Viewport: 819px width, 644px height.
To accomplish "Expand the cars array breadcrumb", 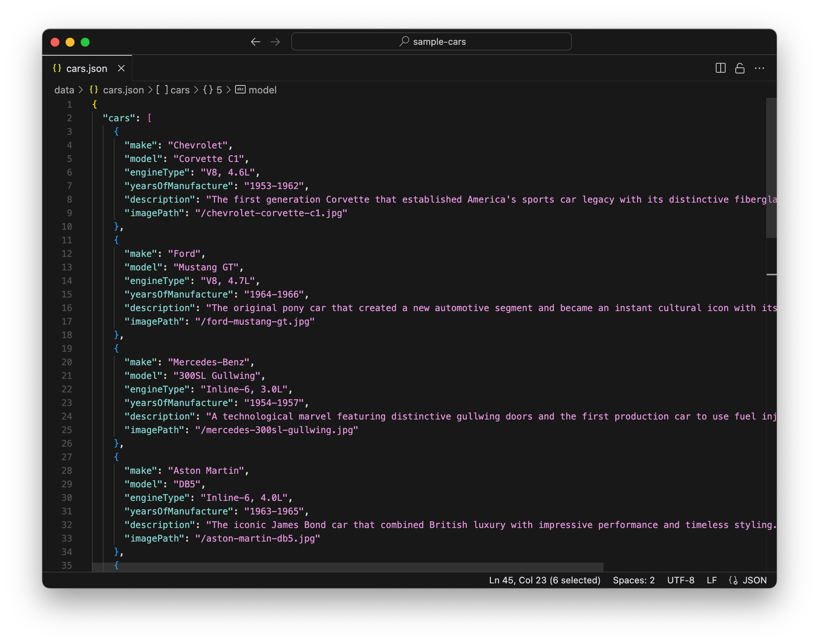I will pos(179,90).
